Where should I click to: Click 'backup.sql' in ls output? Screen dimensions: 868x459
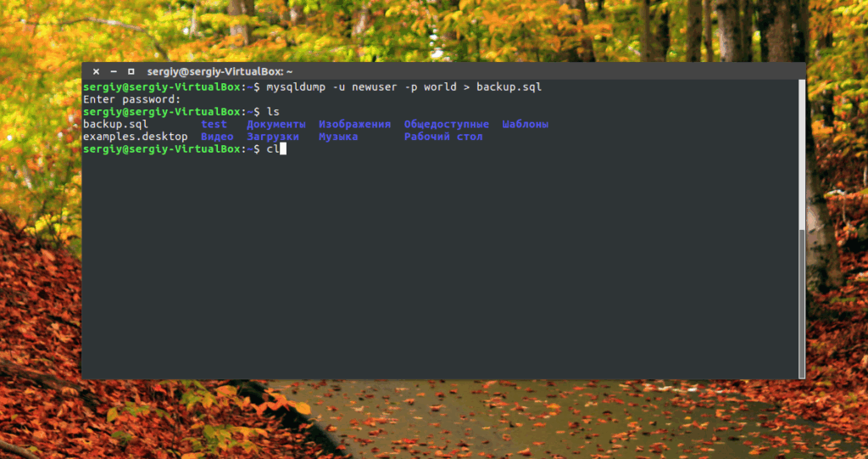115,124
